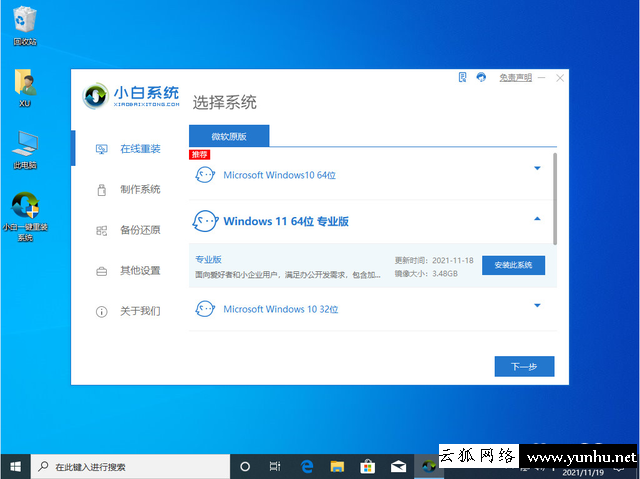Click the 小白系统 logo icon

pos(95,96)
